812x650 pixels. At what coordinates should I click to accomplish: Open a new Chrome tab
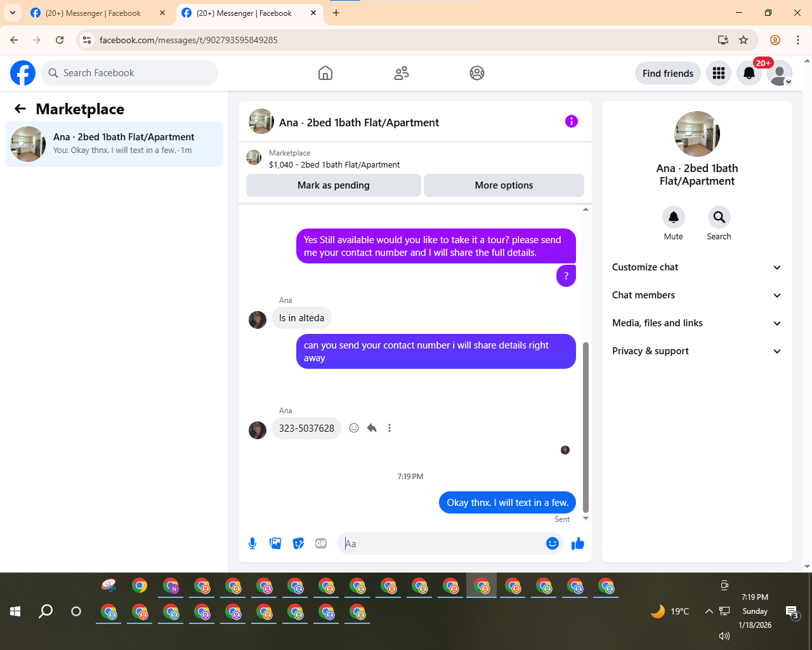point(336,13)
